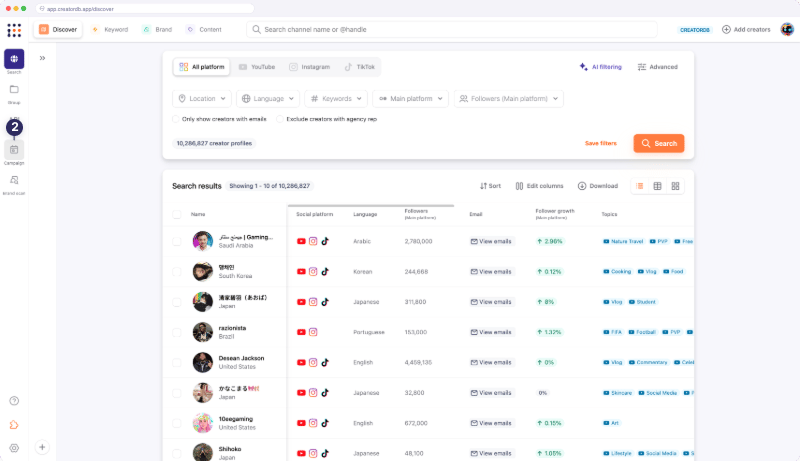Open Instagram icon for Desean Jackson
Image resolution: width=800 pixels, height=461 pixels.
point(313,363)
